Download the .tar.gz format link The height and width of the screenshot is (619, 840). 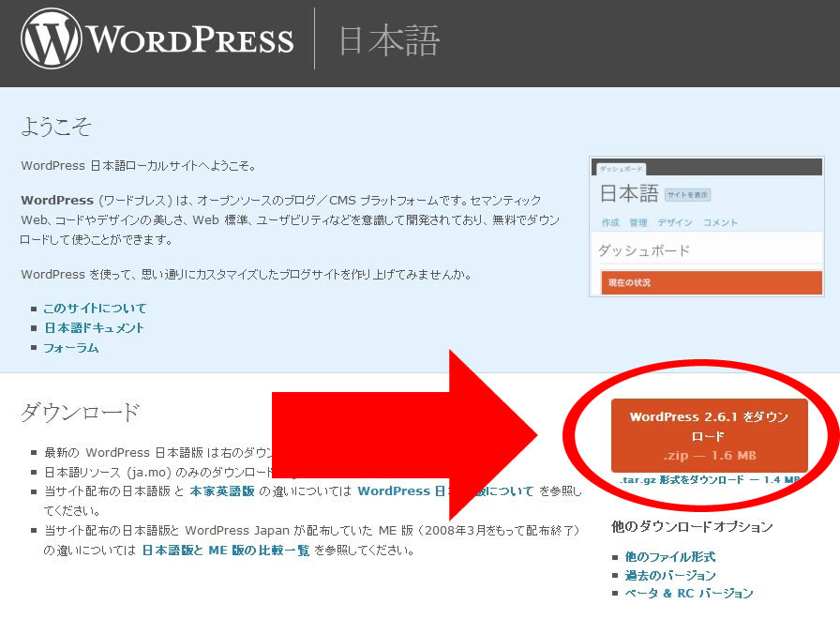coord(710,479)
